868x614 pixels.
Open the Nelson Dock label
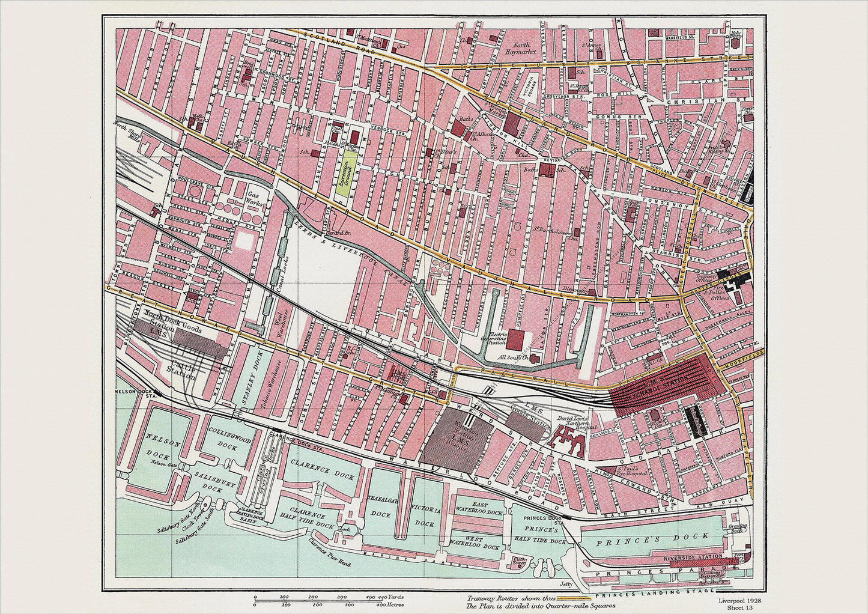click(162, 445)
